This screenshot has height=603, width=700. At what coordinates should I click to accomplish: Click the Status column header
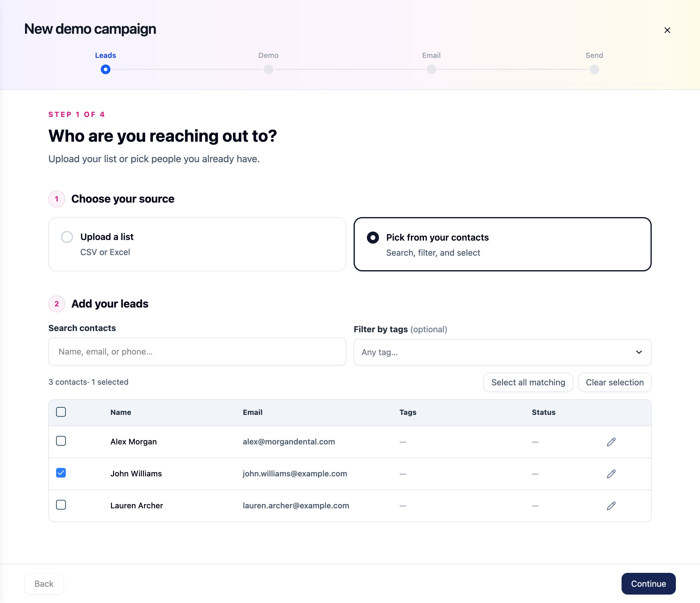coord(544,412)
